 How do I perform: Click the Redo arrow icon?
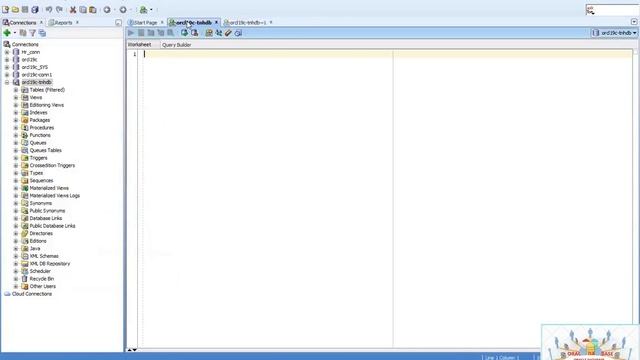[59, 9]
